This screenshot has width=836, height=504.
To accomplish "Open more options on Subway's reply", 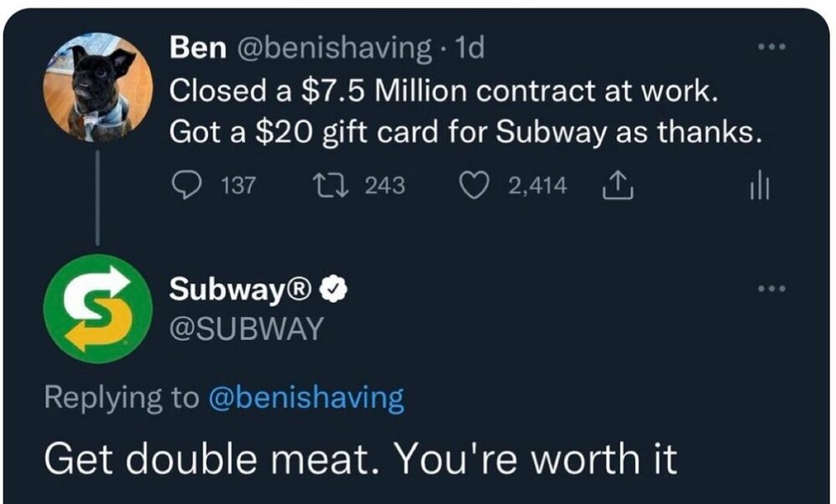I will [x=768, y=288].
